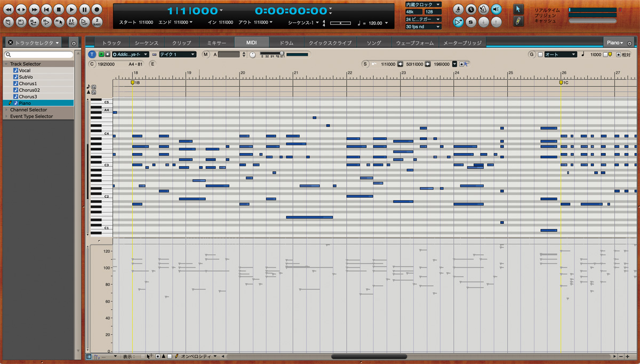
Task: Adjust the tempo slider in control panel
Action: pyautogui.click(x=340, y=23)
